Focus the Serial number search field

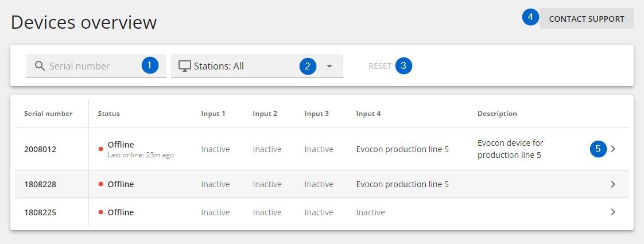pos(96,65)
